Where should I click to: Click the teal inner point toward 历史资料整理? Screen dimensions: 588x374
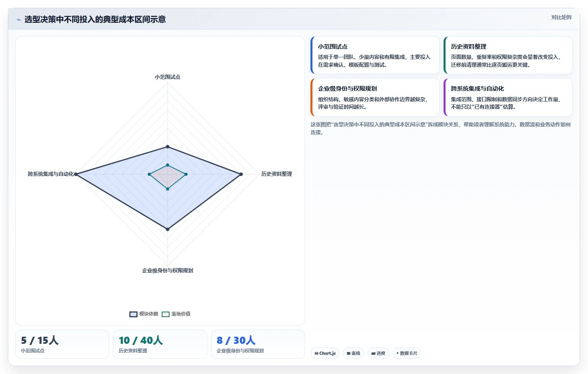pos(186,174)
